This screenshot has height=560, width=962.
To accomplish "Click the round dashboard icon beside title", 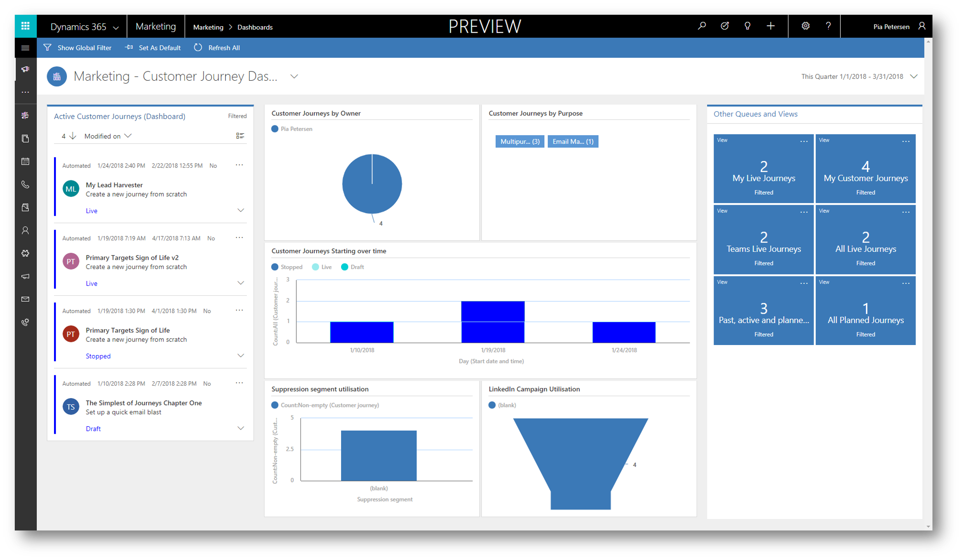I will tap(57, 77).
